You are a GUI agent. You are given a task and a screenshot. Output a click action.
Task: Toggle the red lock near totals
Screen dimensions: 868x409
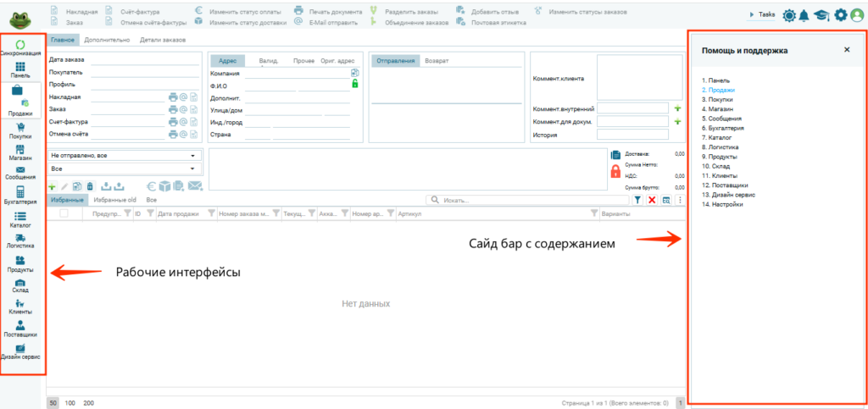tap(615, 172)
